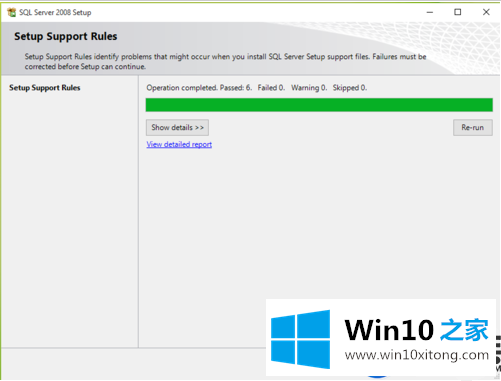
Task: Click the 'Skipped 0.' status text
Action: click(x=350, y=88)
